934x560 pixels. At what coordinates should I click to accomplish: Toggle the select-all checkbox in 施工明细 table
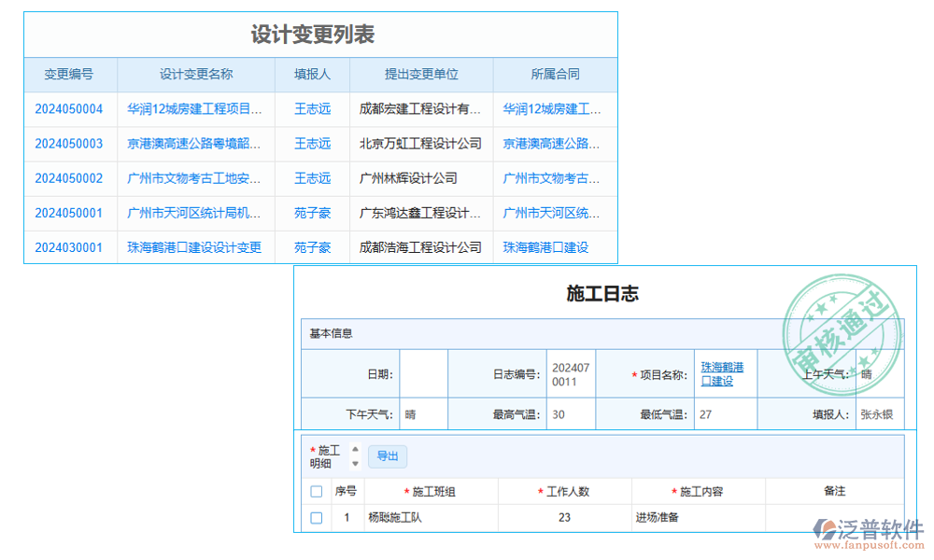(316, 491)
